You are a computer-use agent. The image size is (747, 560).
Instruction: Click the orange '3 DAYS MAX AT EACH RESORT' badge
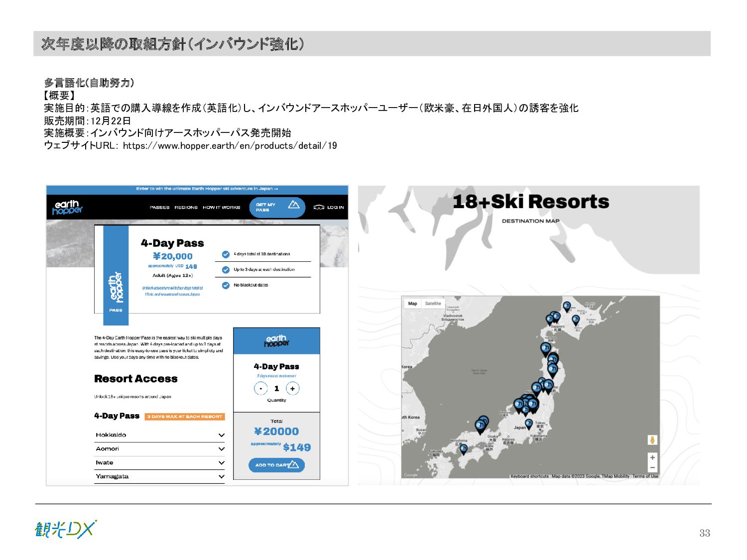click(x=185, y=417)
